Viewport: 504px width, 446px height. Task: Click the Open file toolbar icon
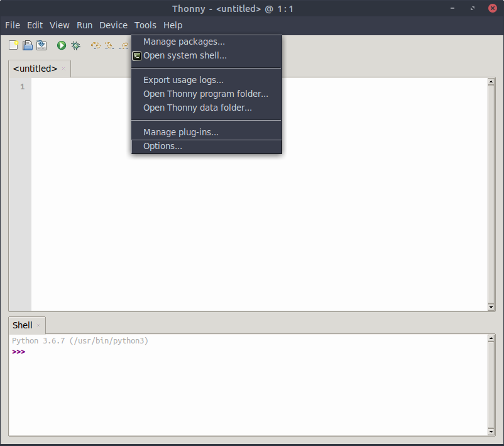tap(28, 45)
